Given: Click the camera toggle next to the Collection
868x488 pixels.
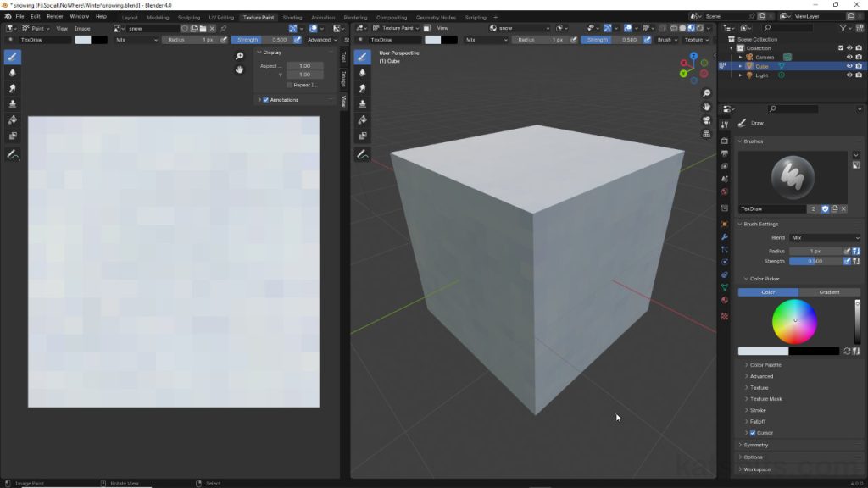Looking at the screenshot, I should 859,47.
